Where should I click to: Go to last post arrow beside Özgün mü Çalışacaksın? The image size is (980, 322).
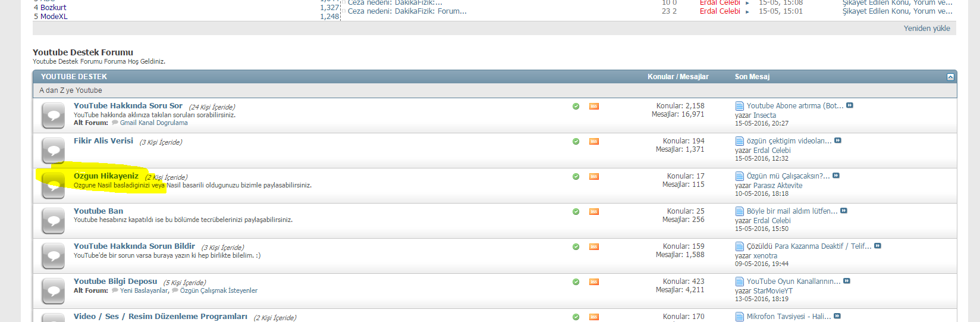[x=836, y=176]
